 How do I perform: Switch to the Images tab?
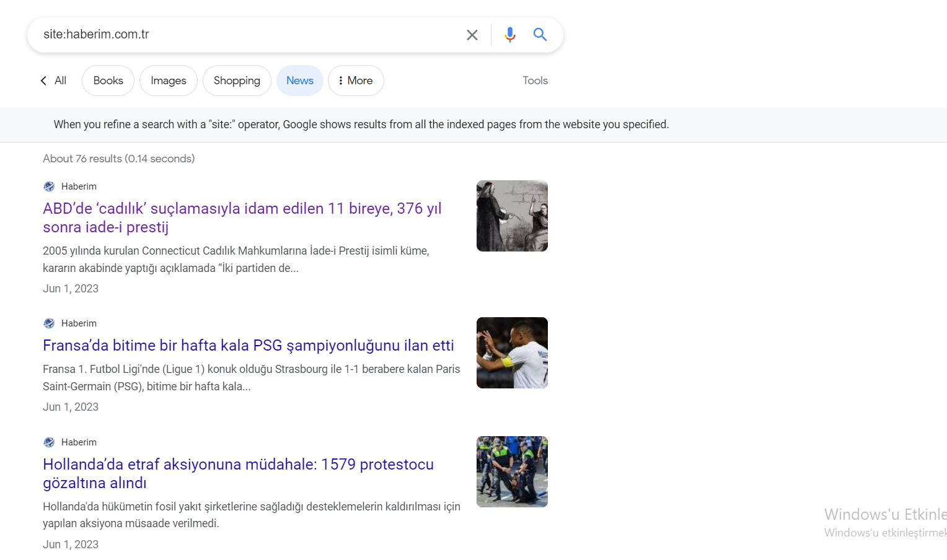click(169, 81)
